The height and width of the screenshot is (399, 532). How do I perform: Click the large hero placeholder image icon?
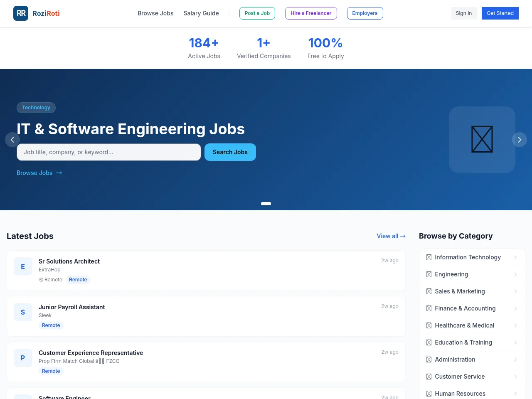tap(482, 140)
